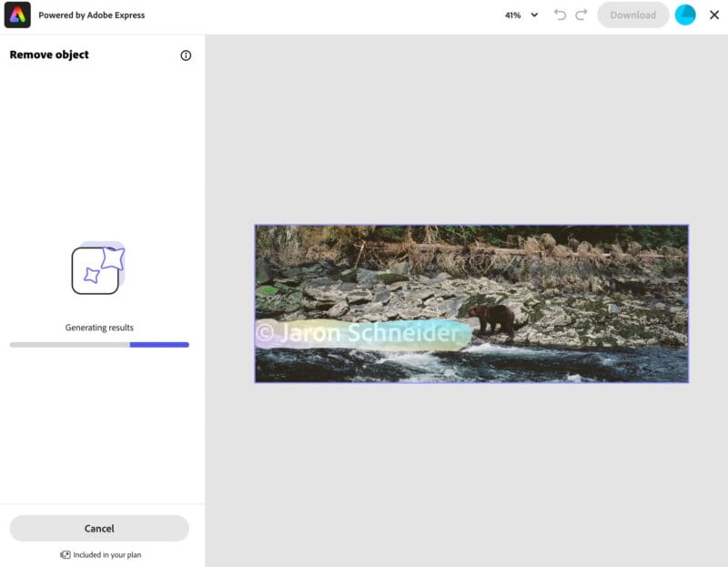Open the Remove object info icon
The image size is (728, 567).
point(186,56)
